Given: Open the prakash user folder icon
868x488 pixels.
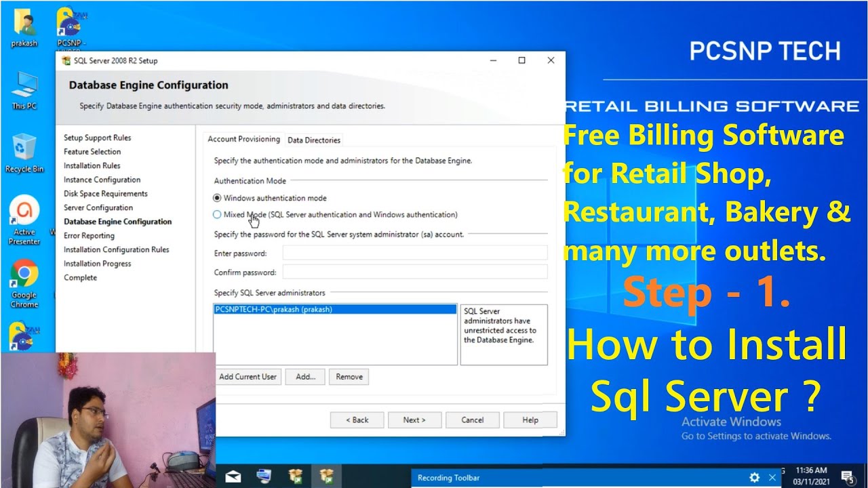Looking at the screenshot, I should click(x=24, y=28).
